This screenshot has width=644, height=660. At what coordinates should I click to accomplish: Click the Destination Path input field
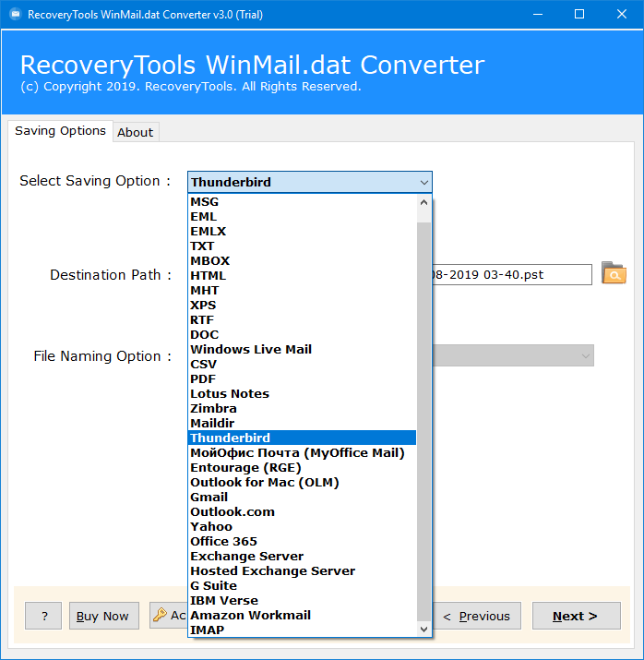512,274
